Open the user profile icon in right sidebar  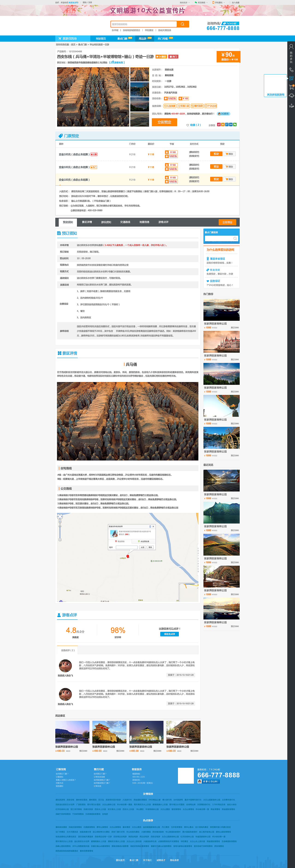pyautogui.click(x=291, y=47)
